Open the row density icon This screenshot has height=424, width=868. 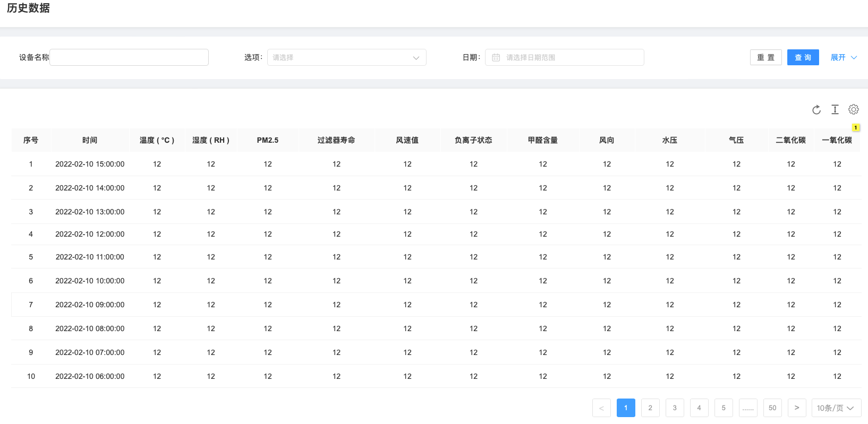835,109
